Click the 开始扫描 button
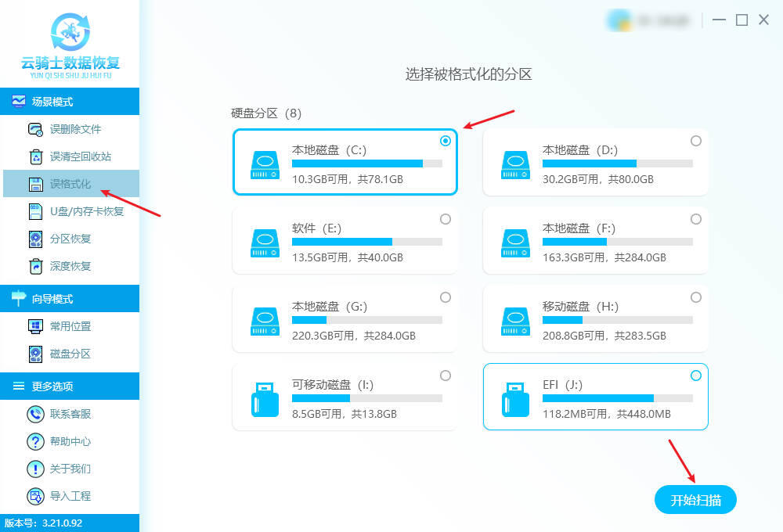Image resolution: width=783 pixels, height=532 pixels. click(x=695, y=500)
